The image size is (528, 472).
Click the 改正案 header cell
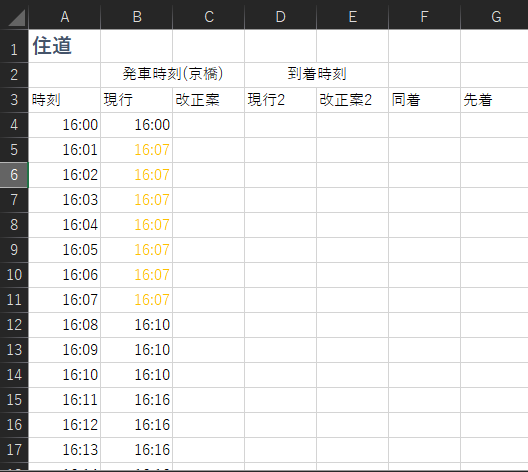209,100
